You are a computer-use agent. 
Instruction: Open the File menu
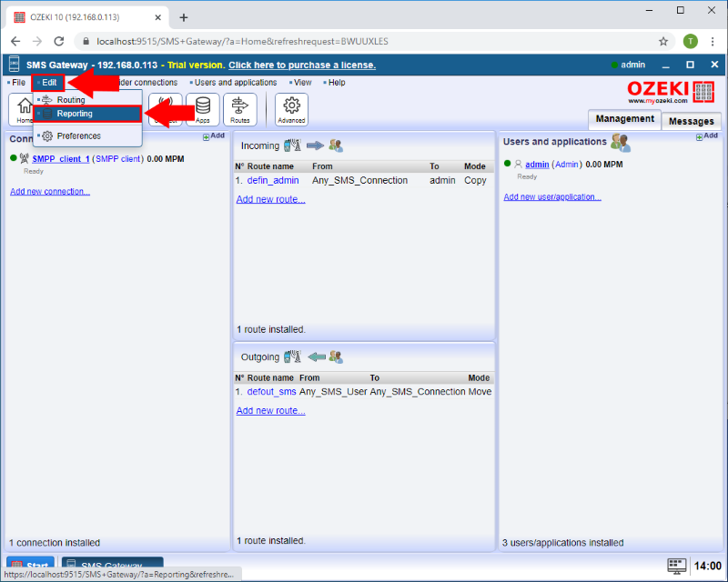pyautogui.click(x=16, y=83)
